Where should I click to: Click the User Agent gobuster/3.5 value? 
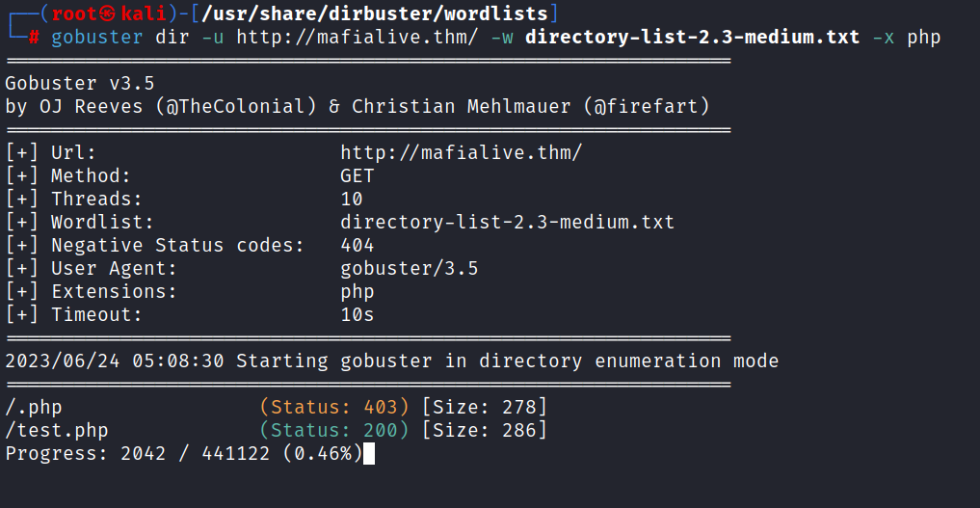coord(410,268)
